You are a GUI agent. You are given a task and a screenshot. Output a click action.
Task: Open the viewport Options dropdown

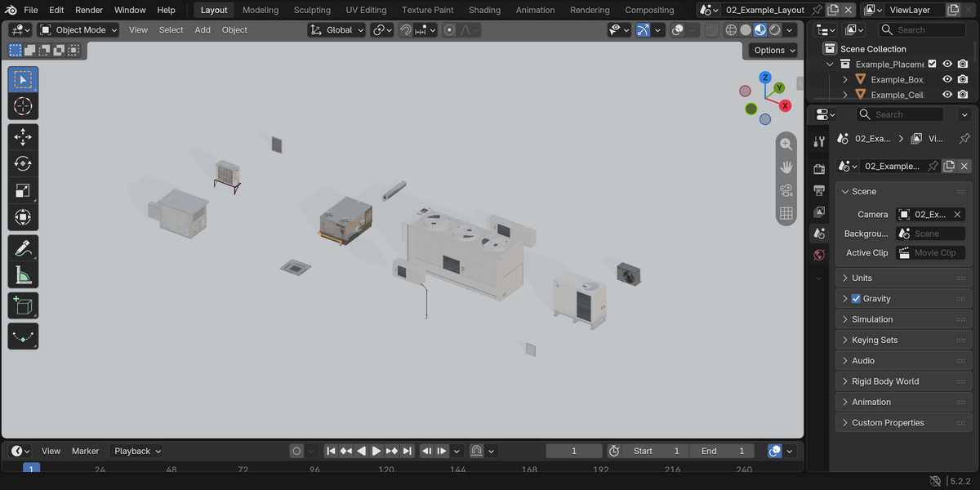773,50
